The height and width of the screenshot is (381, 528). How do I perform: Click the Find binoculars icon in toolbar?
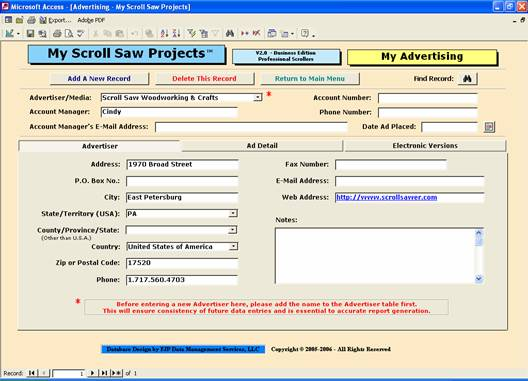[x=230, y=33]
